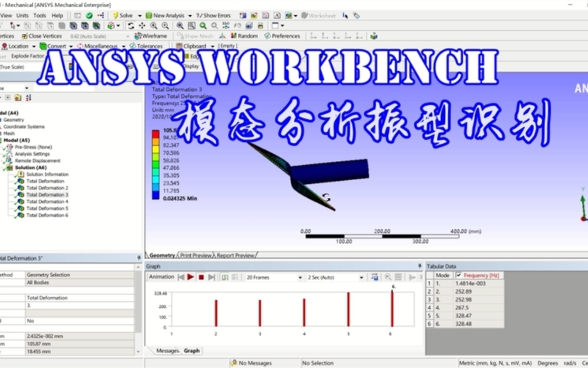The width and height of the screenshot is (588, 368).
Task: Stop the animation playback
Action: tap(201, 277)
